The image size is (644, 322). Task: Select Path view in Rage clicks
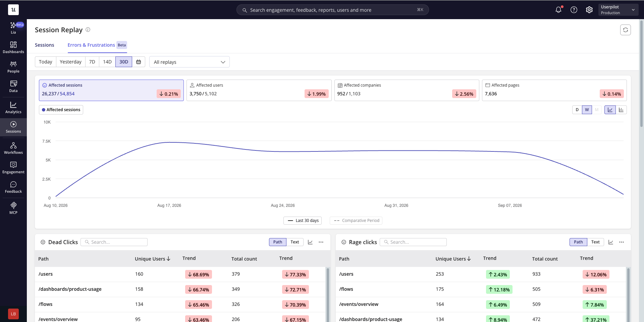coord(578,242)
